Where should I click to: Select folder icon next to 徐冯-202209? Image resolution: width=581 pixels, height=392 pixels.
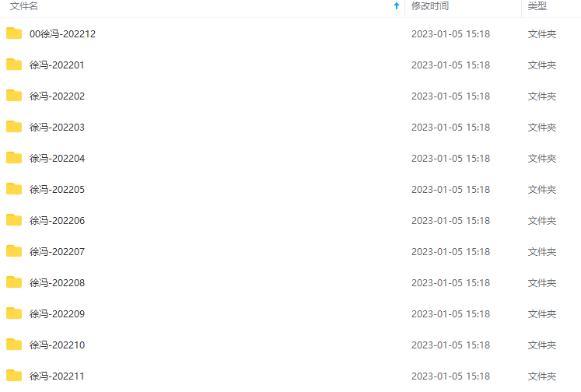point(14,313)
